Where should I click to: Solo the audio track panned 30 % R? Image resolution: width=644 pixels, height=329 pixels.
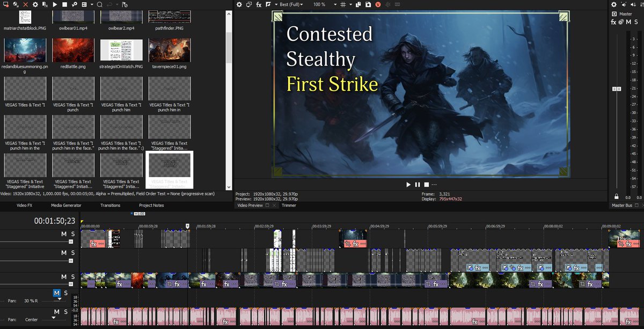pos(66,293)
